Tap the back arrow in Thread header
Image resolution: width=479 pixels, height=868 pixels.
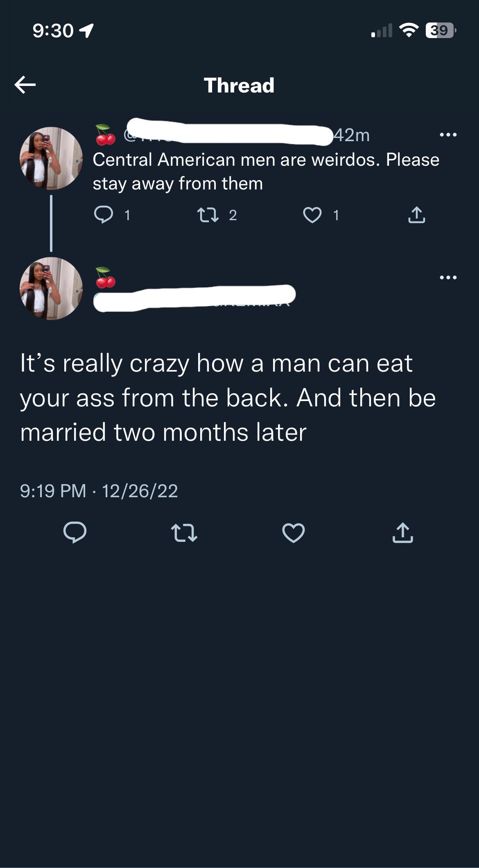click(x=25, y=85)
